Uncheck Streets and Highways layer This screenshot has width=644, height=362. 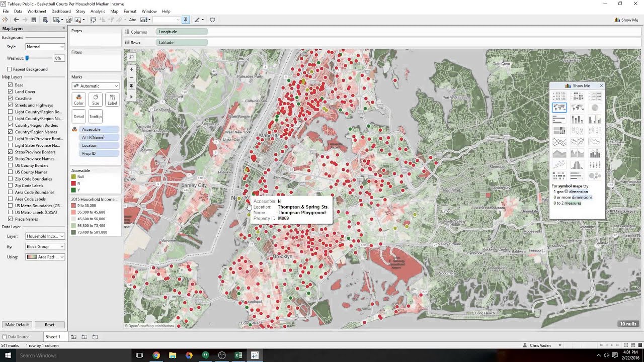point(11,105)
